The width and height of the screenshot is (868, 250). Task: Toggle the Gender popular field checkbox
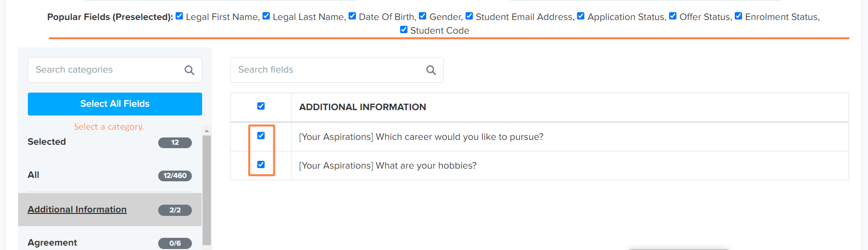coord(423,16)
